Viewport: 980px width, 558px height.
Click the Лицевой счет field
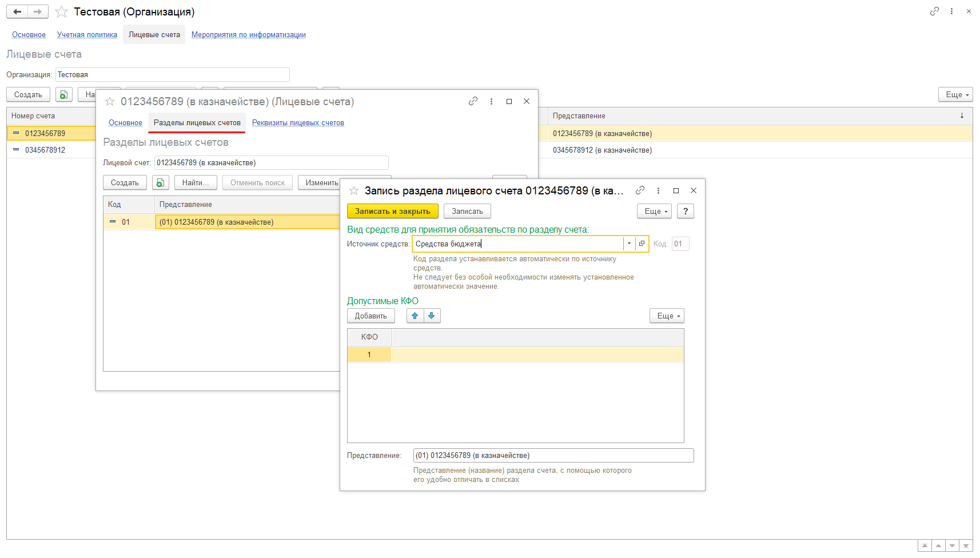[272, 163]
